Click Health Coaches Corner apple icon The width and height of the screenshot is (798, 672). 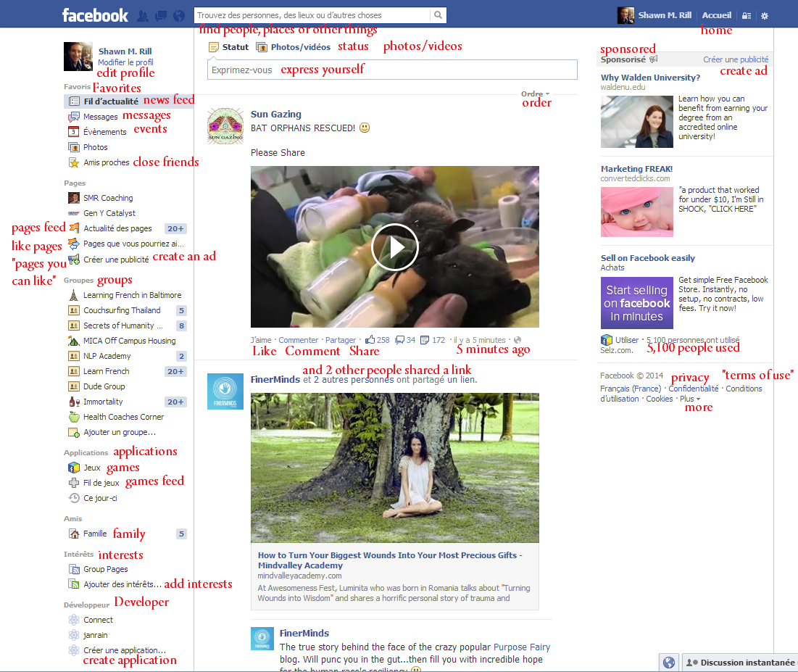tap(74, 417)
